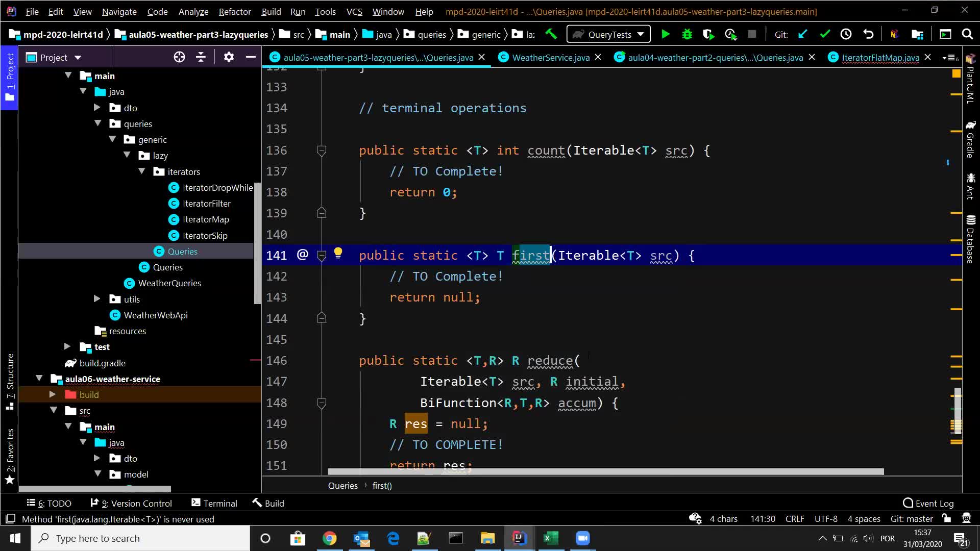Open the Gradle side panel
The image size is (980, 551).
pyautogui.click(x=970, y=139)
